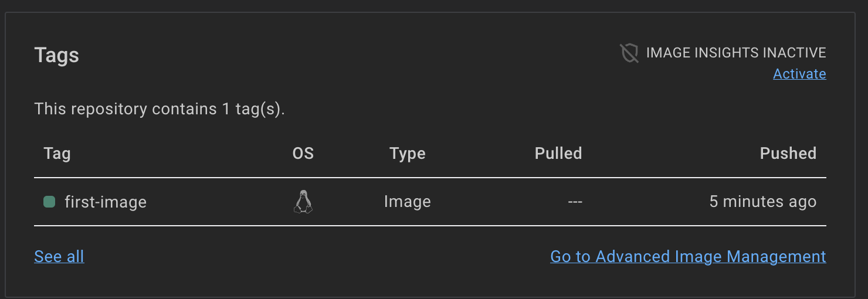The image size is (868, 299).
Task: Click the Pulled dashes value for first-image
Action: coord(575,202)
